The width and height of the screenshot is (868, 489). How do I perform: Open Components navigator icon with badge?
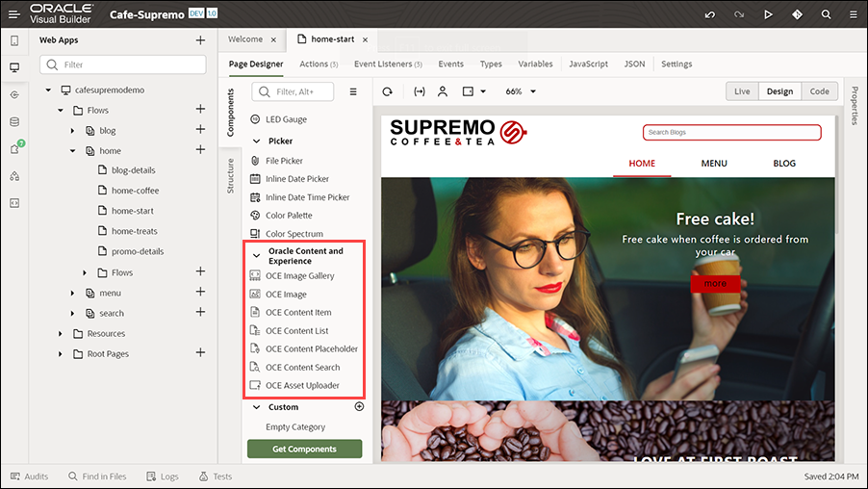(15, 148)
